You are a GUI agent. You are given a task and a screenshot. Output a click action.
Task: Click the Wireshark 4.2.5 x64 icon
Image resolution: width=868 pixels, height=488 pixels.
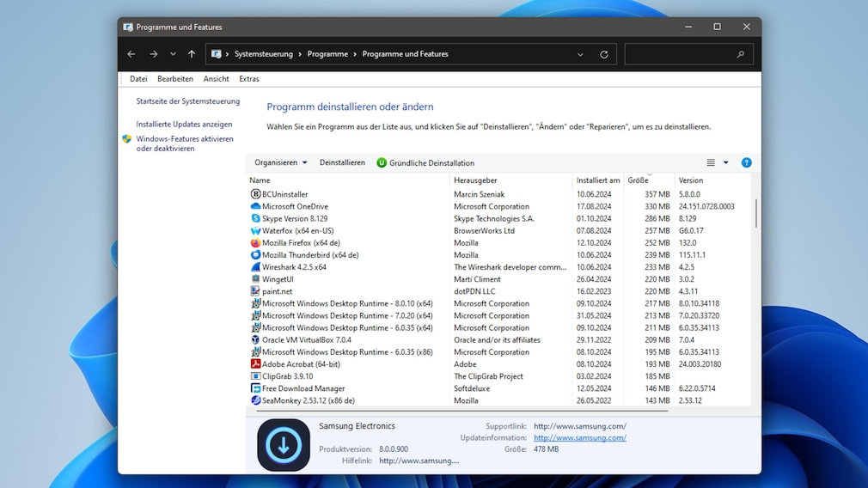[255, 267]
